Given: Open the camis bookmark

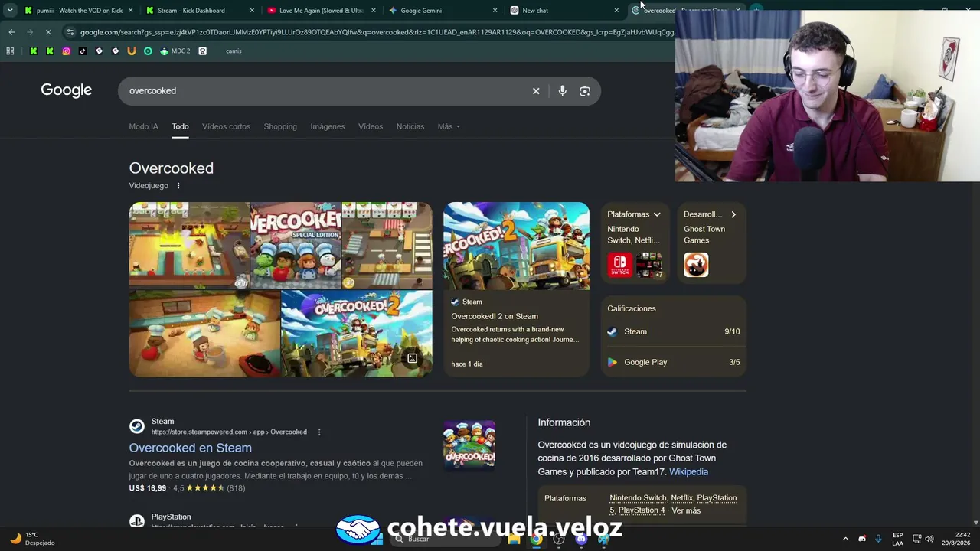Looking at the screenshot, I should tap(234, 51).
